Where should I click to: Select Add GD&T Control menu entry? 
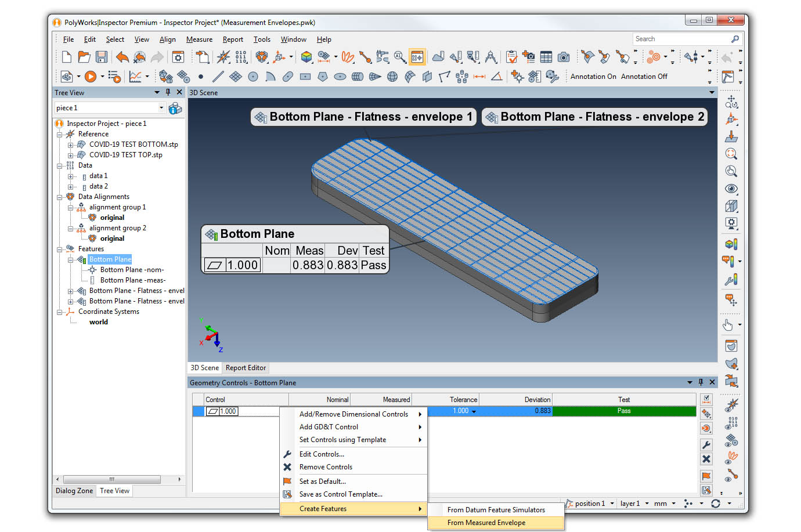coord(353,427)
